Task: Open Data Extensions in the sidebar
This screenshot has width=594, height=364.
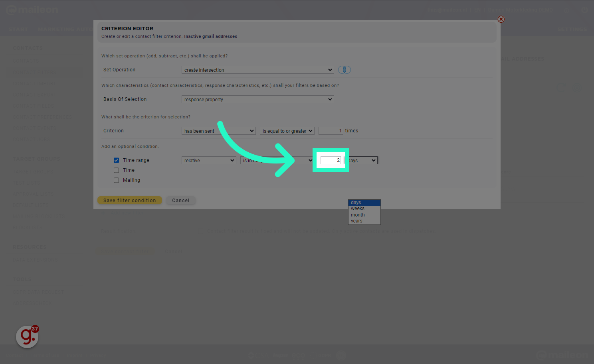Action: (35, 260)
